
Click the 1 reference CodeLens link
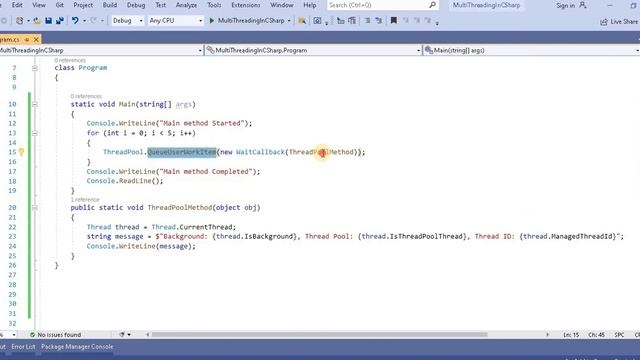coord(85,200)
